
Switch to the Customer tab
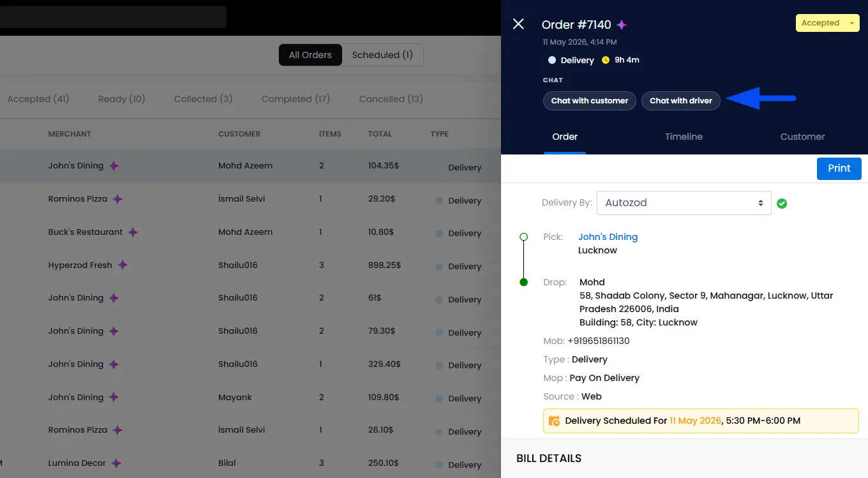tap(802, 137)
